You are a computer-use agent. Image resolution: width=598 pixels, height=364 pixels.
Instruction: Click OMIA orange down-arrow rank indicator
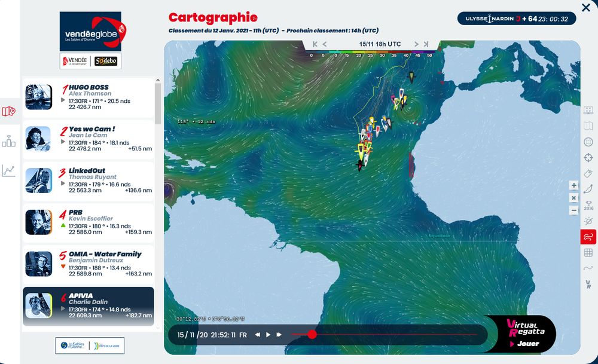tap(63, 267)
